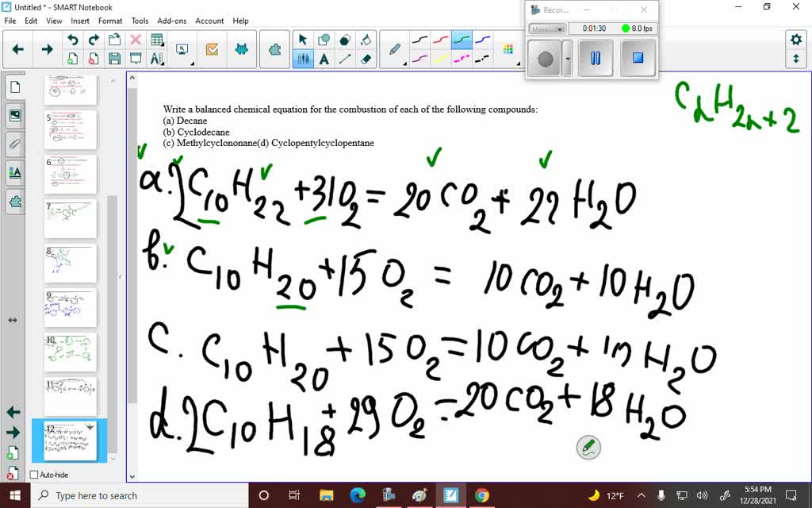Open the Help menu

tap(241, 21)
